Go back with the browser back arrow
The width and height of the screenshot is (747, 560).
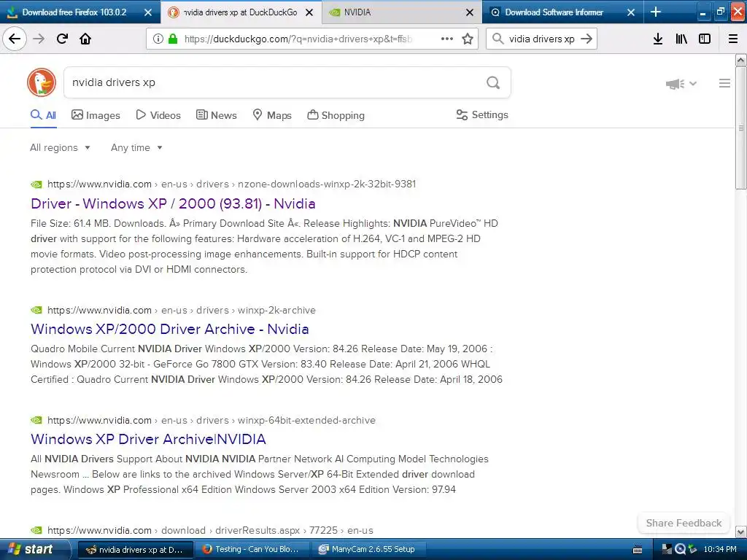15,39
